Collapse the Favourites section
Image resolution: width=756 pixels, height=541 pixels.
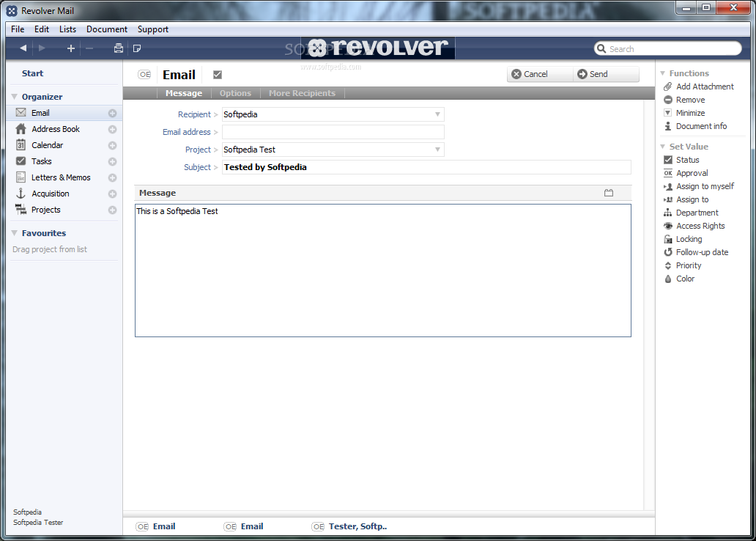coord(15,233)
